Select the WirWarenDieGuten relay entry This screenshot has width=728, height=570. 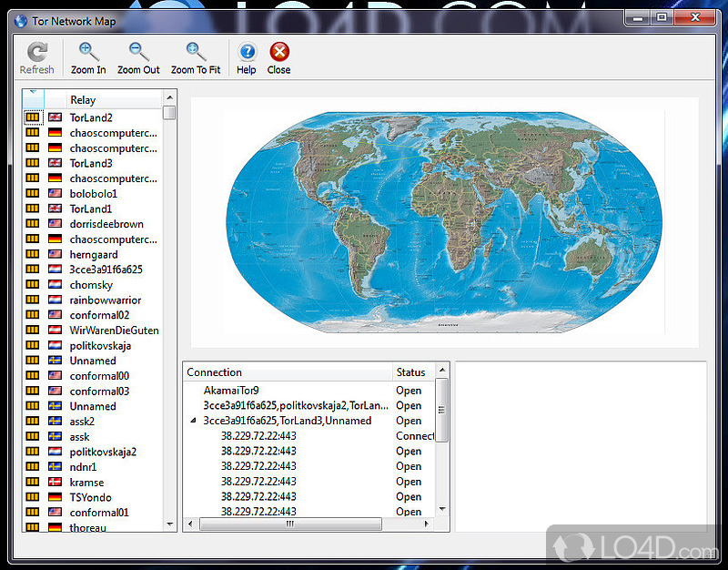[x=114, y=331]
